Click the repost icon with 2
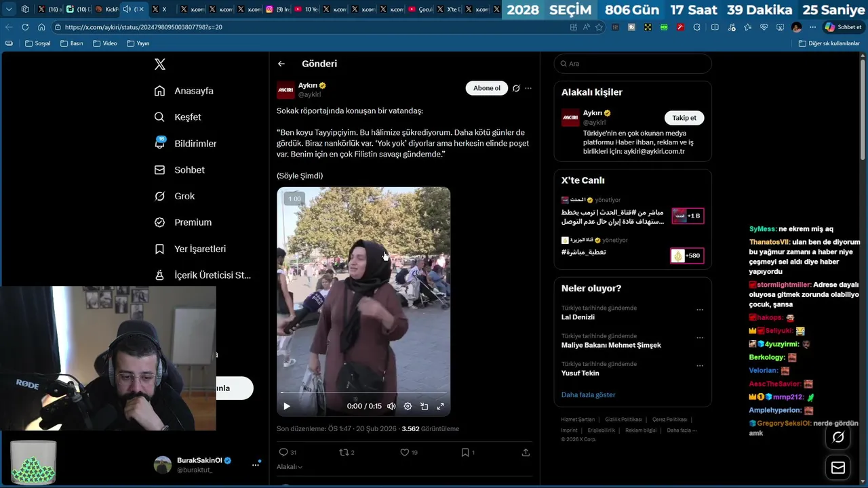 point(347,452)
